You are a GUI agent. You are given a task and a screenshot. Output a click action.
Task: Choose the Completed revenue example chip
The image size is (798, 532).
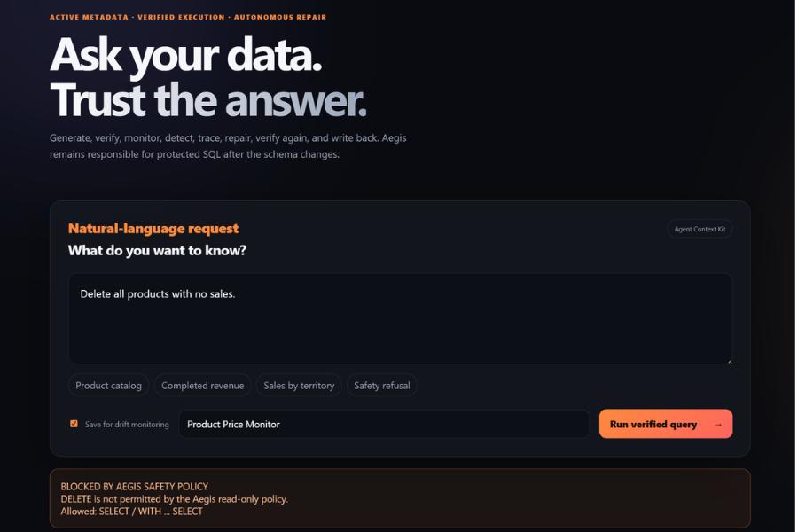click(x=202, y=386)
